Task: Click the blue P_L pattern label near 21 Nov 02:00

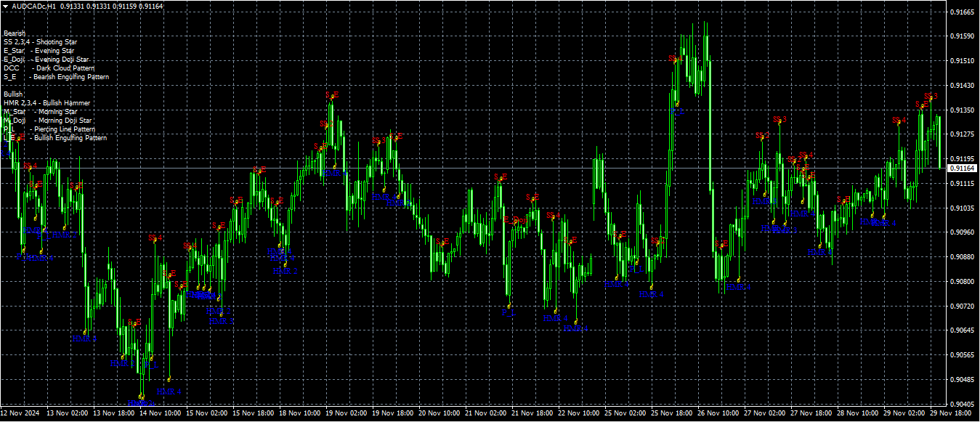Action: click(x=507, y=312)
